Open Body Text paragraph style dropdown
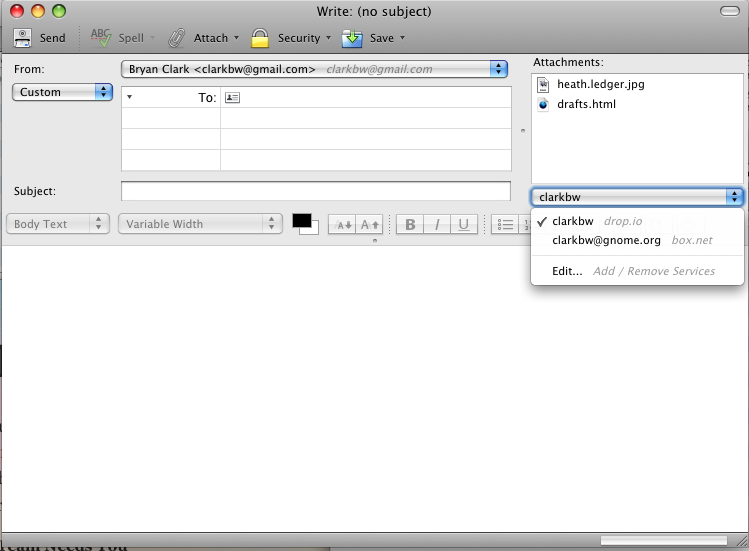The height and width of the screenshot is (551, 749). click(58, 224)
